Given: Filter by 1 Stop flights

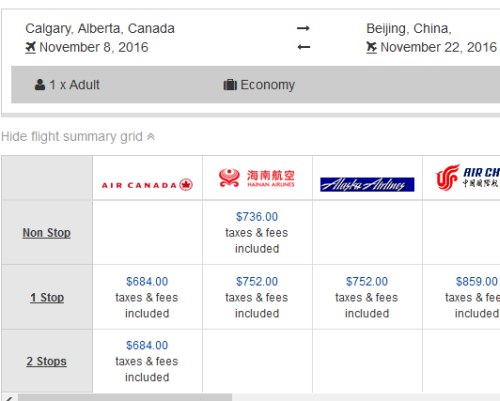Looking at the screenshot, I should pyautogui.click(x=47, y=297).
